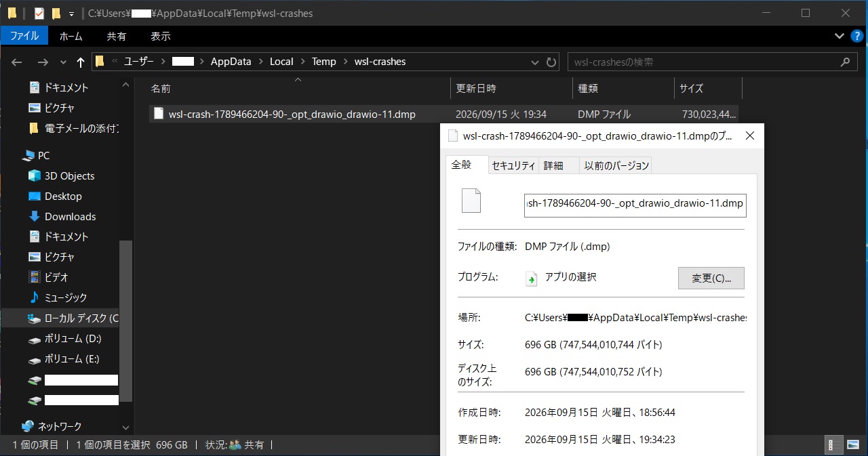This screenshot has height=456, width=868.
Task: Click the 1 個の項目を選択 status text
Action: tap(112, 445)
